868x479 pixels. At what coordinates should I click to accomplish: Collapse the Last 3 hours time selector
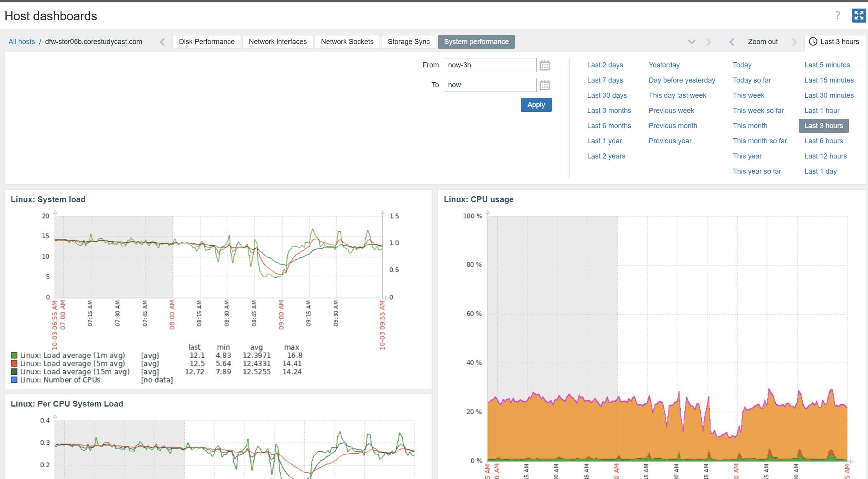(x=834, y=42)
